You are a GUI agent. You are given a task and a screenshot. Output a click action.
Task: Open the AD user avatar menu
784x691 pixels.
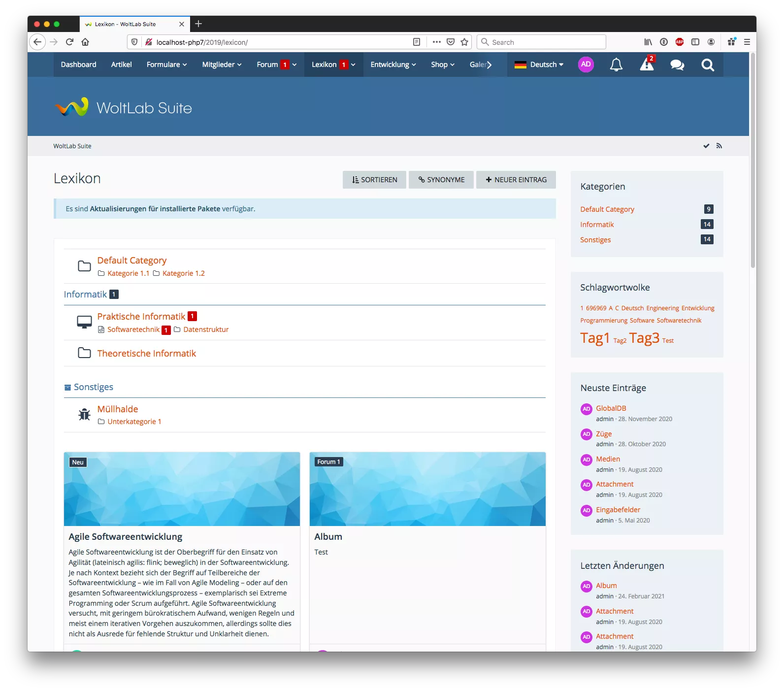(x=586, y=65)
